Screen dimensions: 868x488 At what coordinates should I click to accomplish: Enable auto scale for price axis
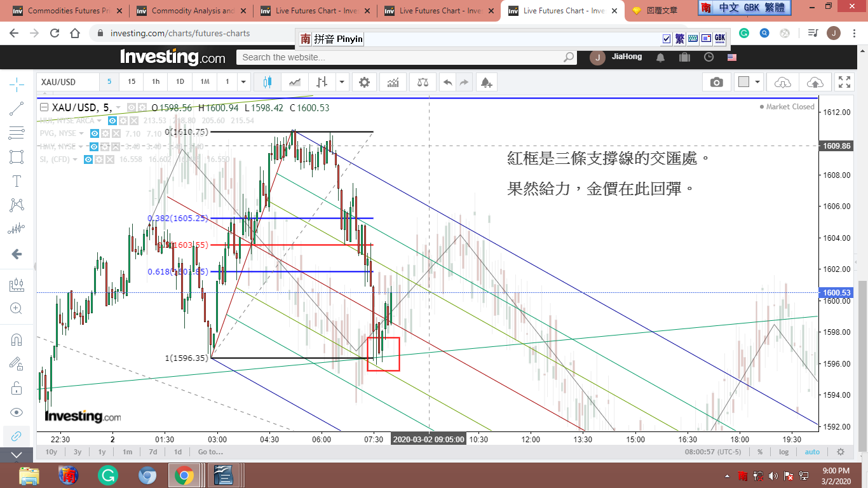click(812, 452)
